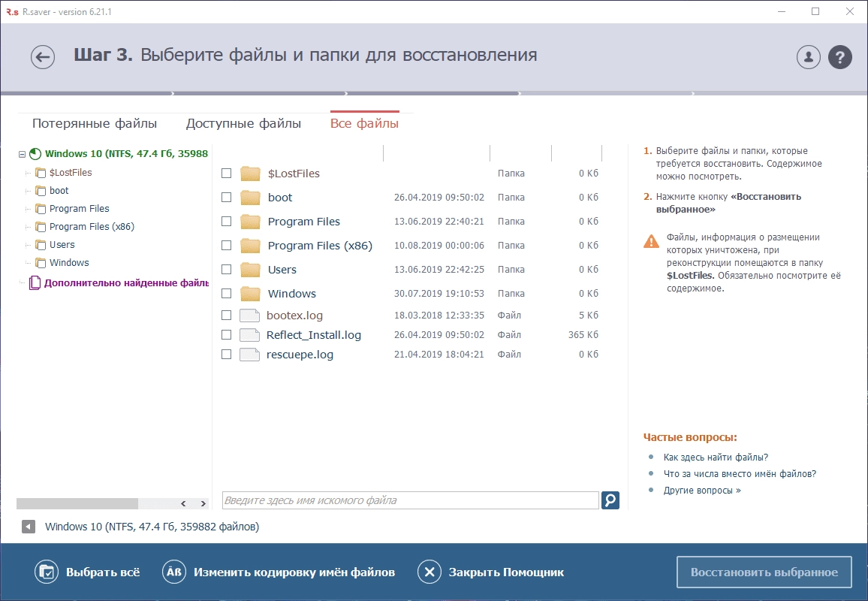Go back with the arrow circle icon
Screen dimensions: 868x601
click(43, 56)
